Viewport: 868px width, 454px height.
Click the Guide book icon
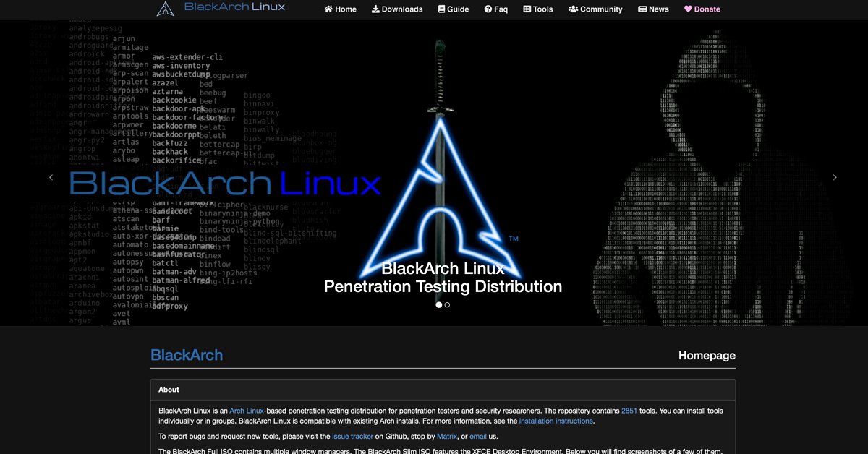pos(441,9)
